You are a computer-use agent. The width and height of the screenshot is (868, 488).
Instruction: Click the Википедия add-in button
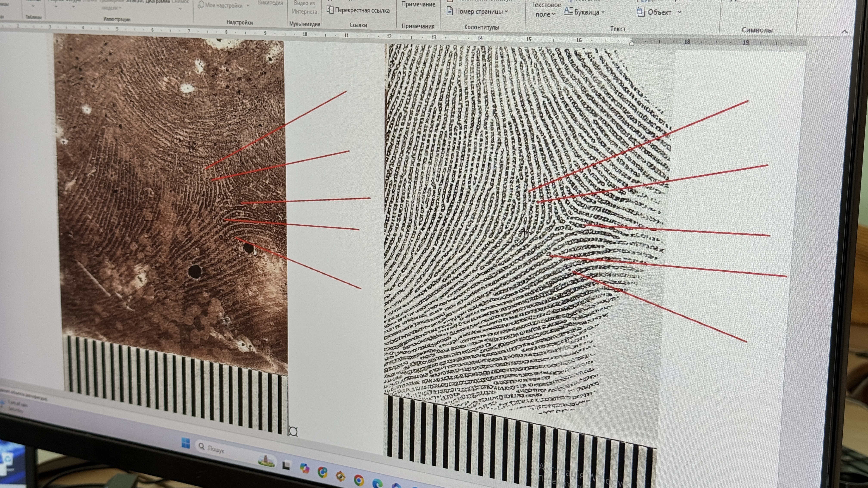(x=270, y=3)
